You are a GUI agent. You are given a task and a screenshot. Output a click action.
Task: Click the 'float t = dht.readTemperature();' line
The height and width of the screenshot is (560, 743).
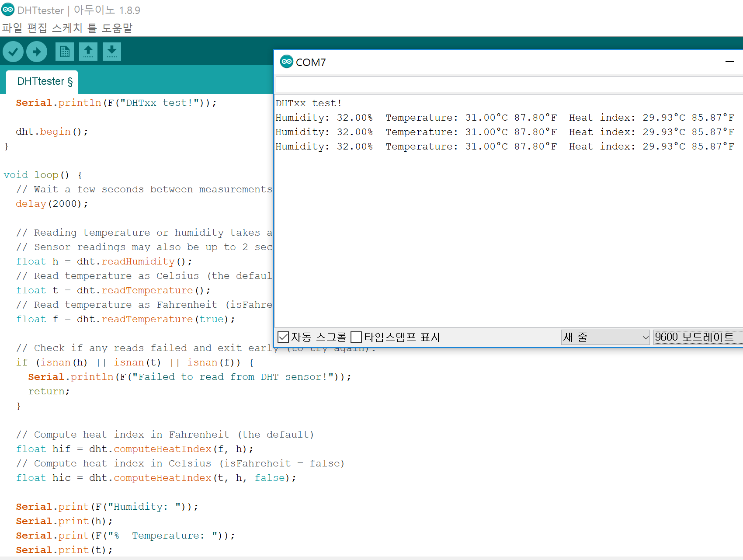tap(113, 290)
